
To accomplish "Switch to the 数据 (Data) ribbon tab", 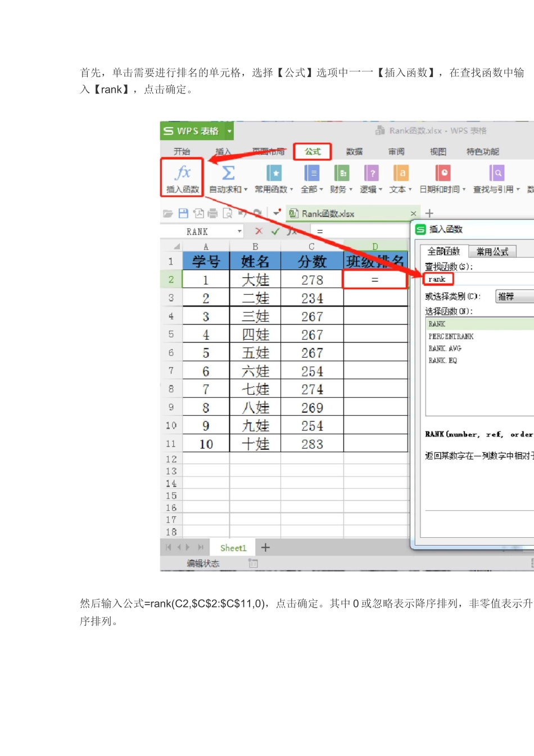I will [354, 151].
